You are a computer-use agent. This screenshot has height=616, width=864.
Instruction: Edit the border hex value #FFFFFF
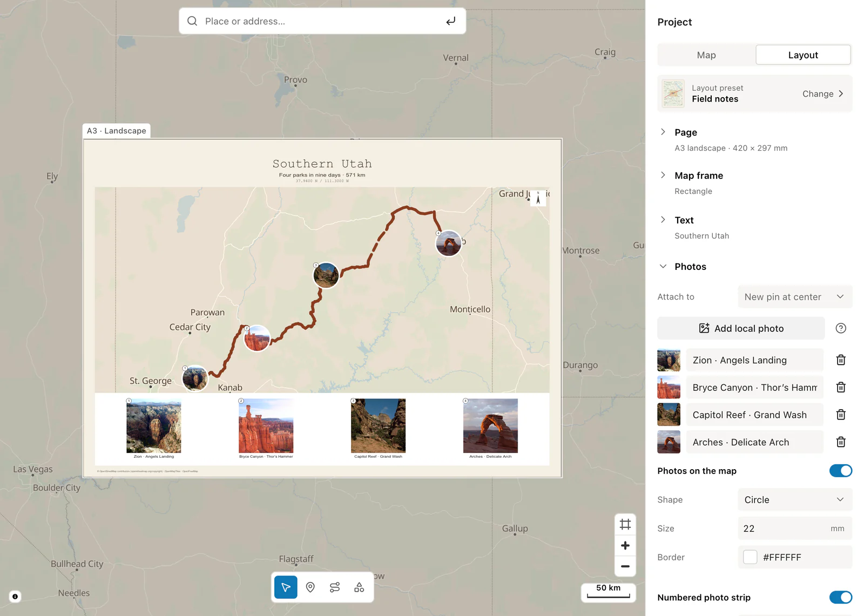[x=782, y=557]
